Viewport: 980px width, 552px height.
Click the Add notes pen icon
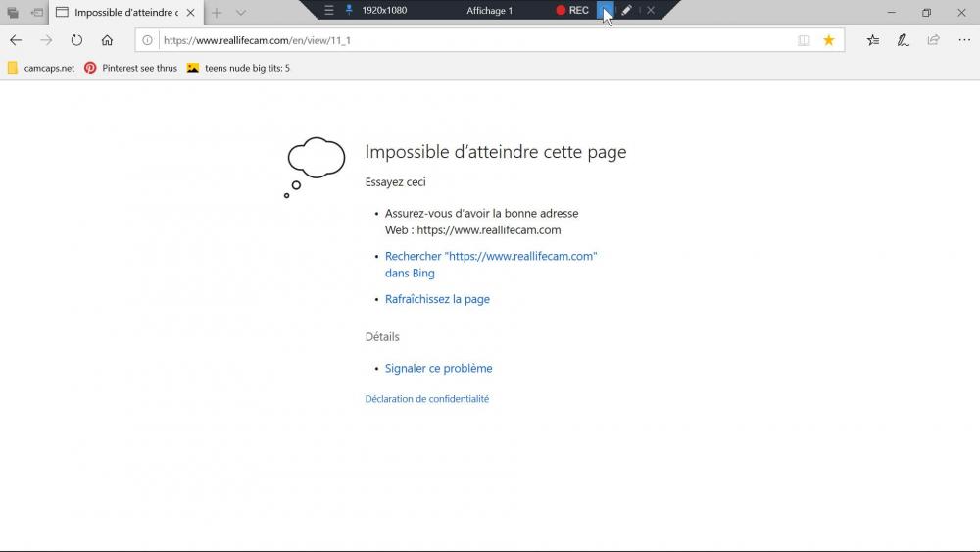click(903, 40)
